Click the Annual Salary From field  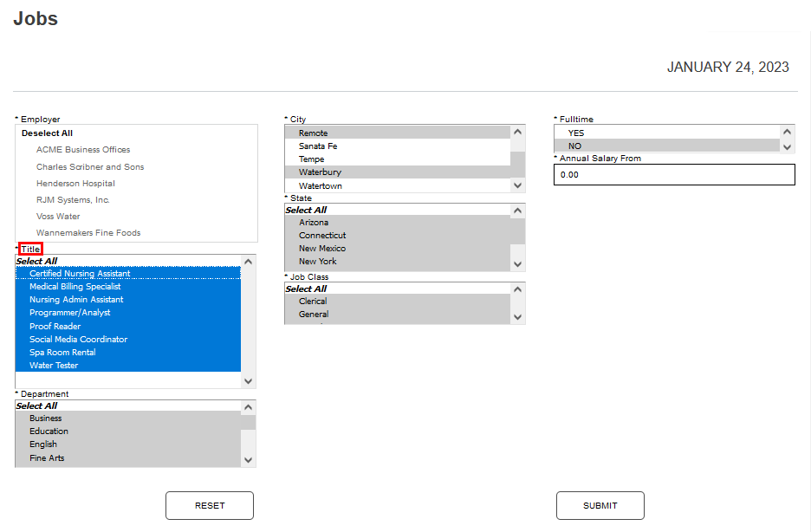673,174
